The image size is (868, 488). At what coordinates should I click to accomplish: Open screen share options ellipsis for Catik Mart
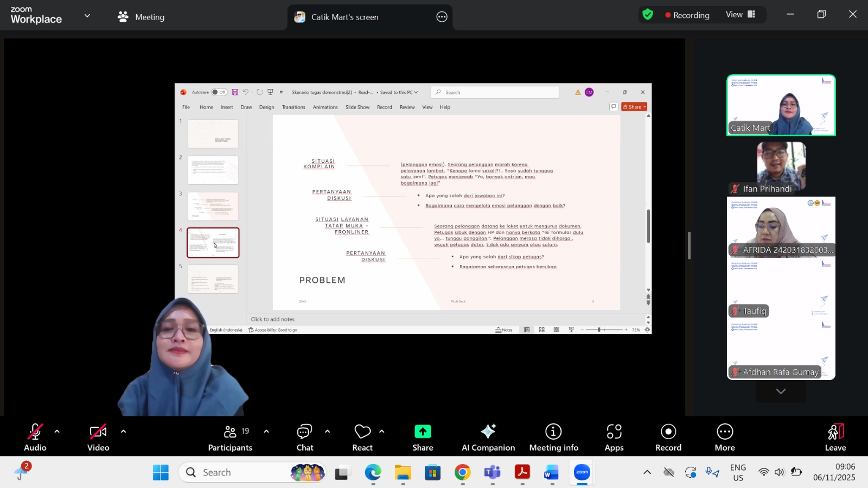(442, 17)
